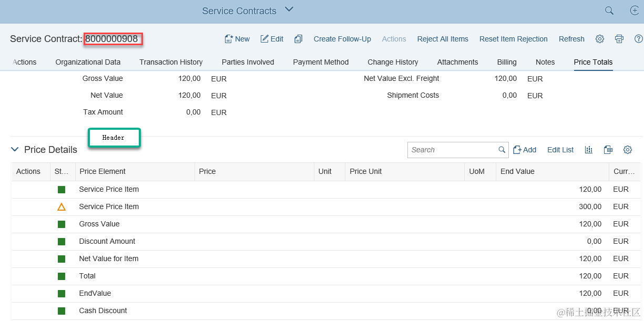644x321 pixels.
Task: Open the Notes tab
Action: click(x=545, y=62)
